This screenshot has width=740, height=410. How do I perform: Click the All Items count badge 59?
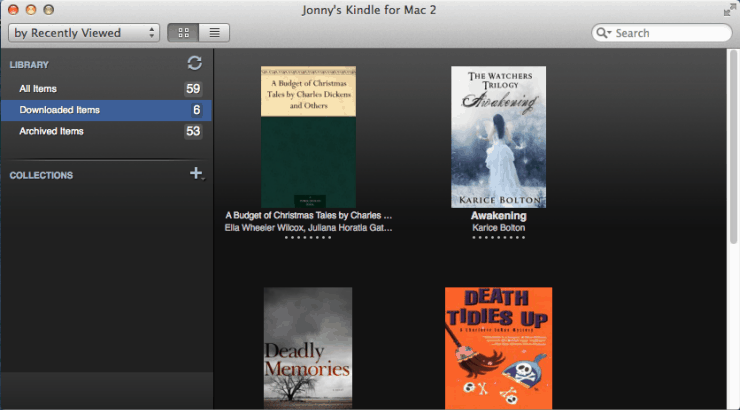pyautogui.click(x=193, y=89)
